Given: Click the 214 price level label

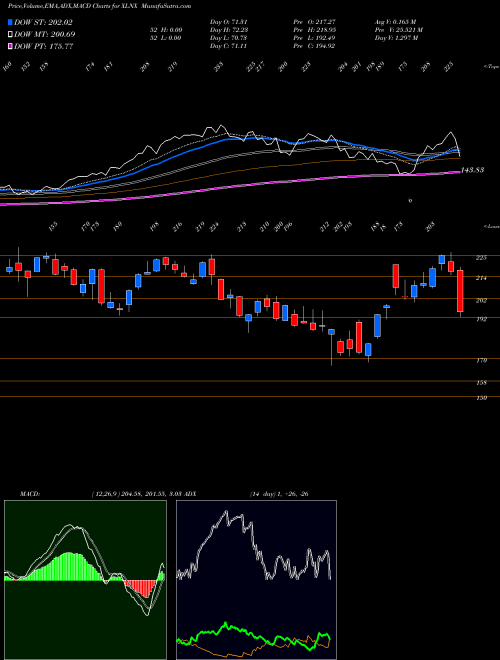Looking at the screenshot, I should [x=481, y=278].
